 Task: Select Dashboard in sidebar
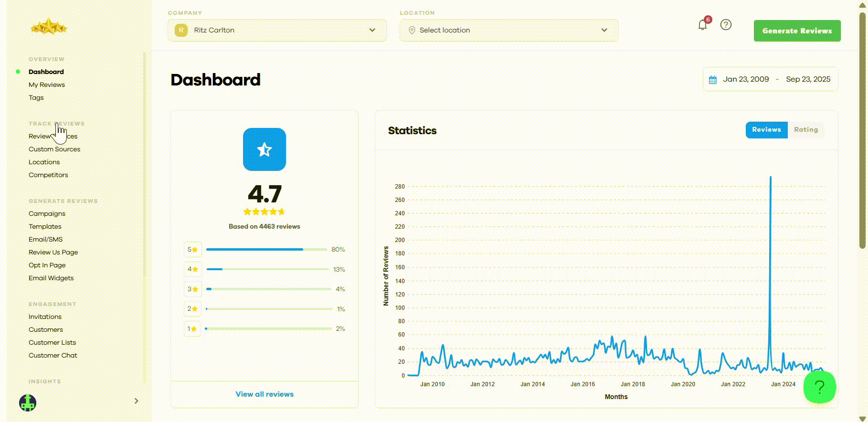click(x=46, y=72)
